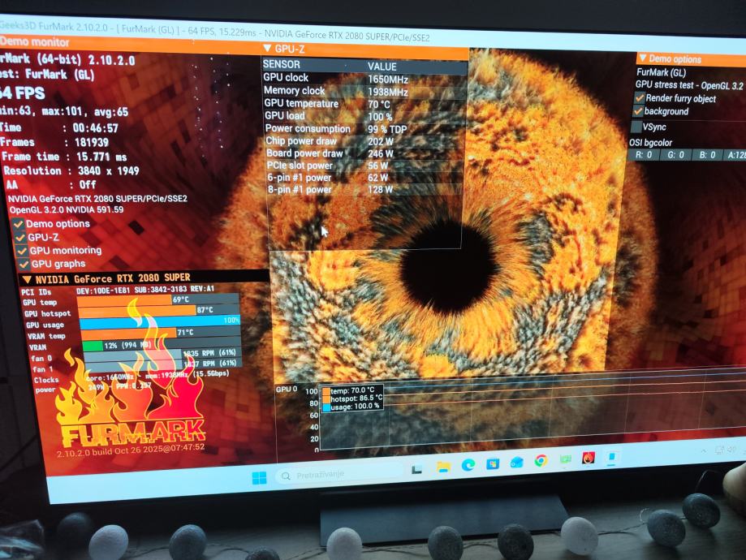The width and height of the screenshot is (746, 560).
Task: Show hidden system tray icons chevron
Action: tap(703, 450)
